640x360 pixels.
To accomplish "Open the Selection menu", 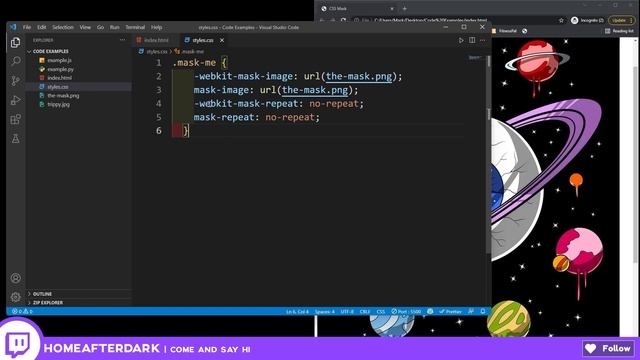I will [63, 27].
